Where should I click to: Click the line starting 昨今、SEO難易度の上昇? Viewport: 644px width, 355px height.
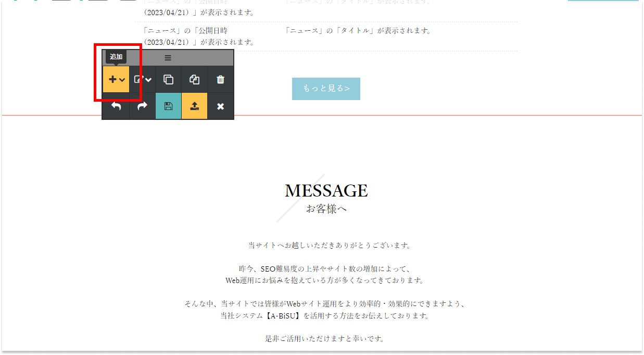click(326, 269)
